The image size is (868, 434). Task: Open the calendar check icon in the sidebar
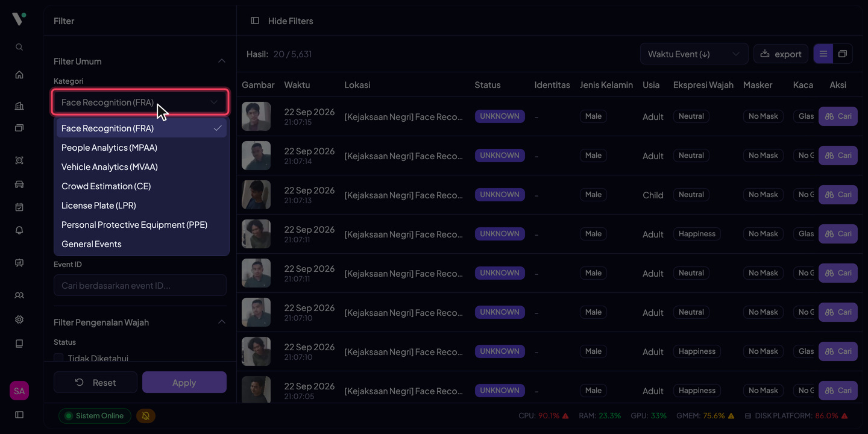[x=19, y=207]
